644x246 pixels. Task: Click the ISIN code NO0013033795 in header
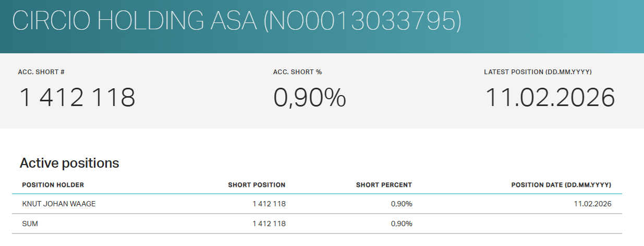(x=363, y=21)
